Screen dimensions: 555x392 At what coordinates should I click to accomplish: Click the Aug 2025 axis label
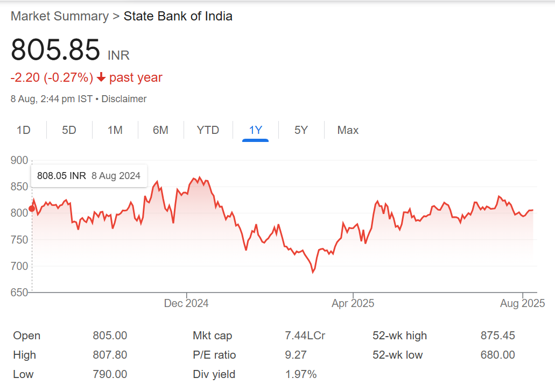pos(523,303)
